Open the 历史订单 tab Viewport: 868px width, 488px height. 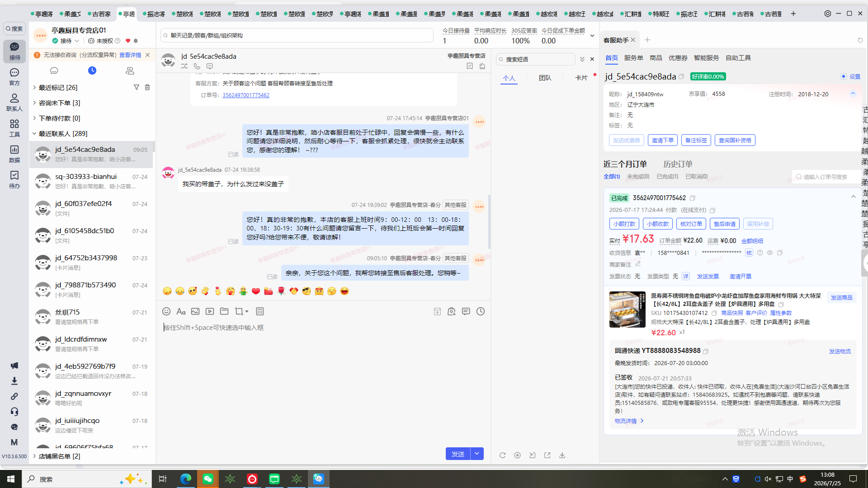[678, 164]
